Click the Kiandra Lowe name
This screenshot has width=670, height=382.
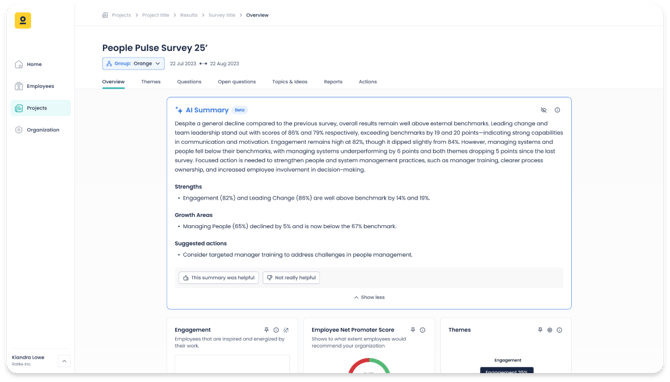click(28, 357)
